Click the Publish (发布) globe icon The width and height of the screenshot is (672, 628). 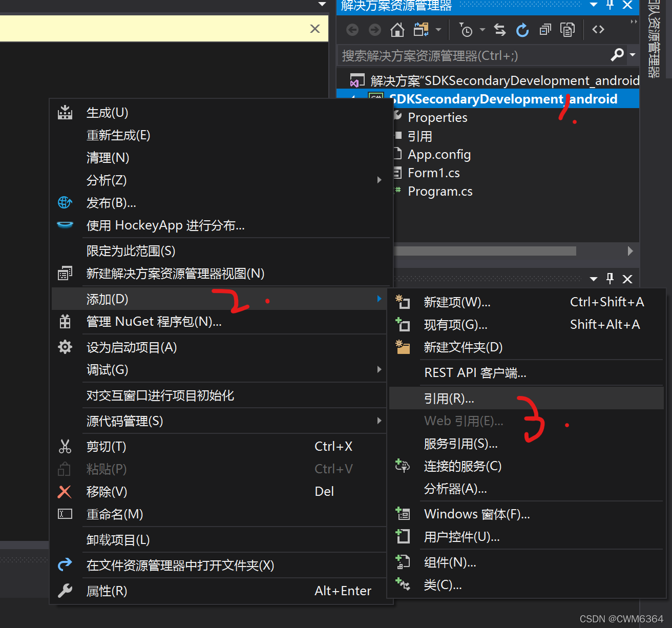pyautogui.click(x=65, y=203)
